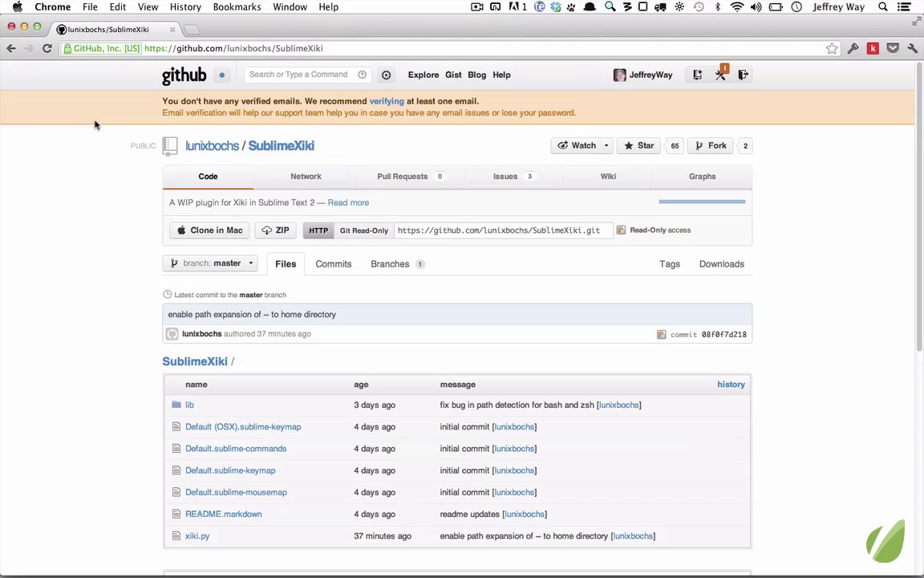Click the clone URL text field
The image size is (924, 578).
coord(503,230)
